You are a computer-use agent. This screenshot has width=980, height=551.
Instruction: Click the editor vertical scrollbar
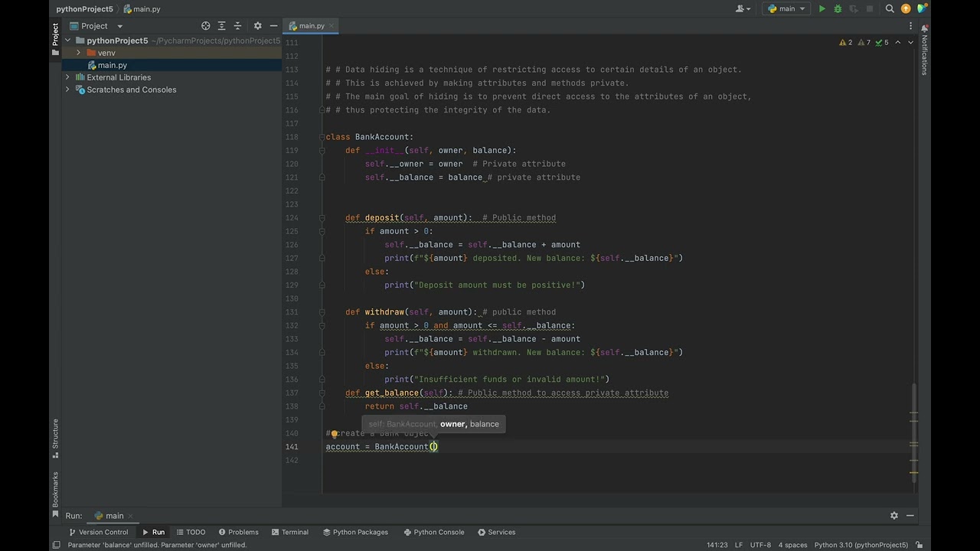pos(913,398)
